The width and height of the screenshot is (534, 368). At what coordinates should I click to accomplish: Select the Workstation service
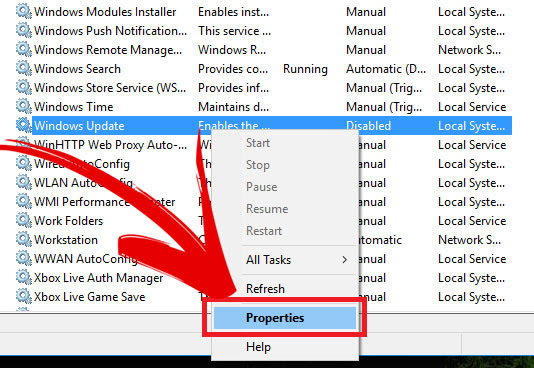click(66, 240)
